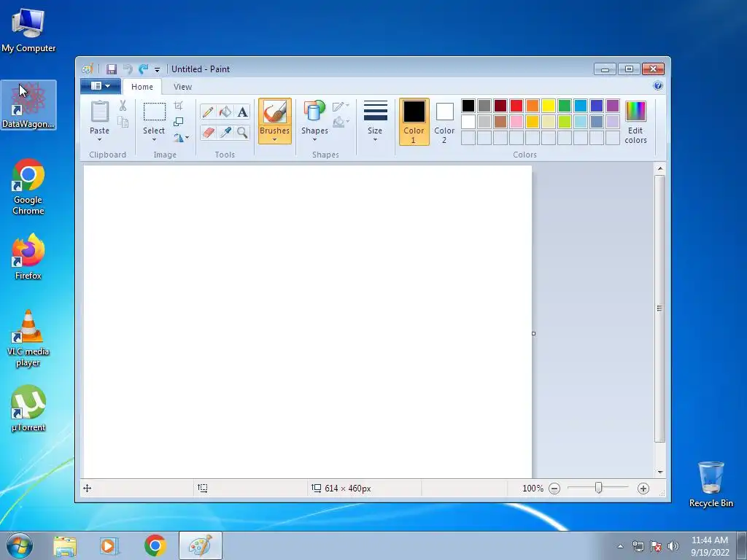Pick the yellow color swatch

tap(549, 106)
